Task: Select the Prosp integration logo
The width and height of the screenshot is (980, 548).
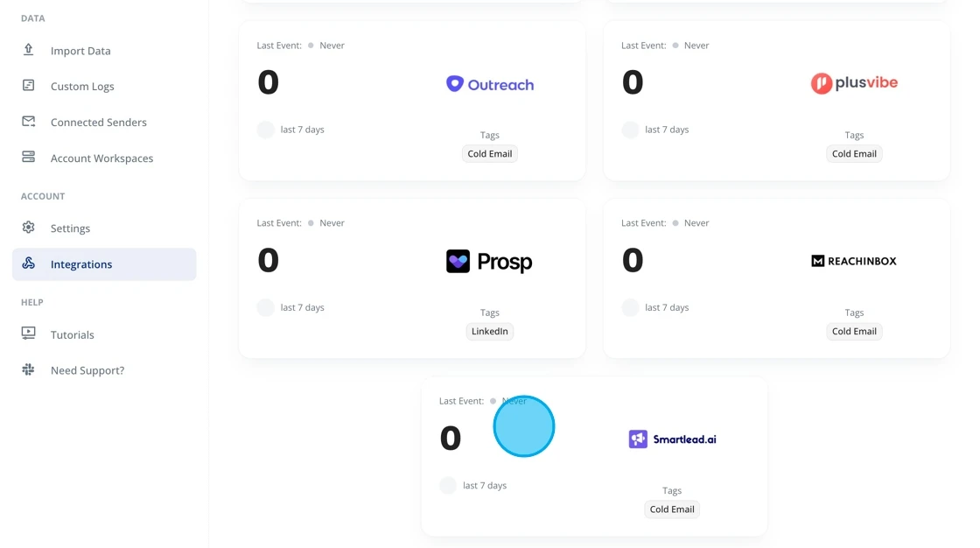Action: click(x=489, y=261)
